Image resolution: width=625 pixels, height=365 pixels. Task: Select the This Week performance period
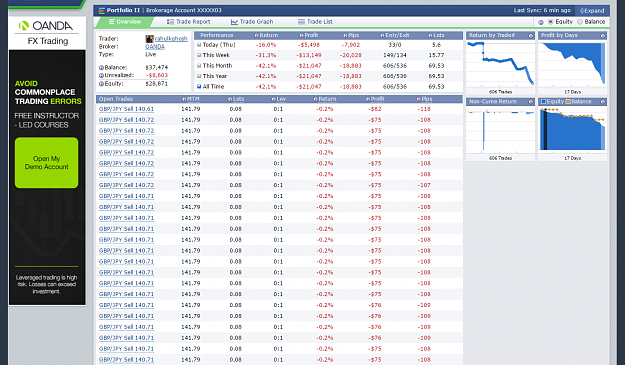(x=199, y=55)
